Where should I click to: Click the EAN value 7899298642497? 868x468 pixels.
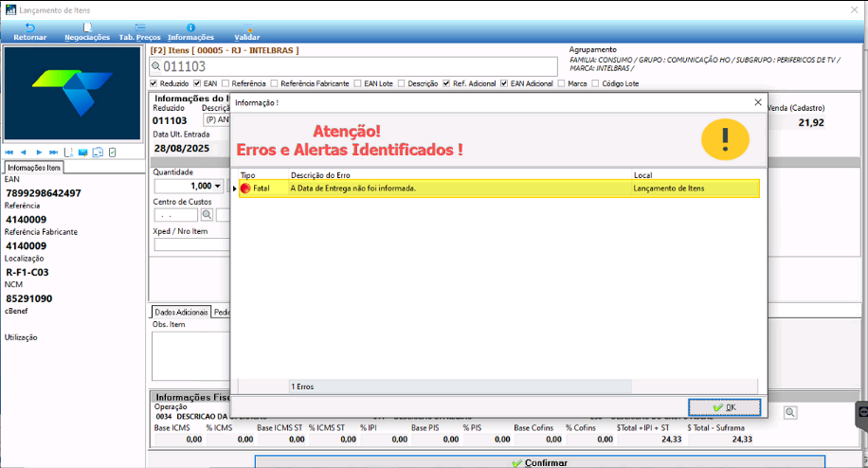[44, 193]
